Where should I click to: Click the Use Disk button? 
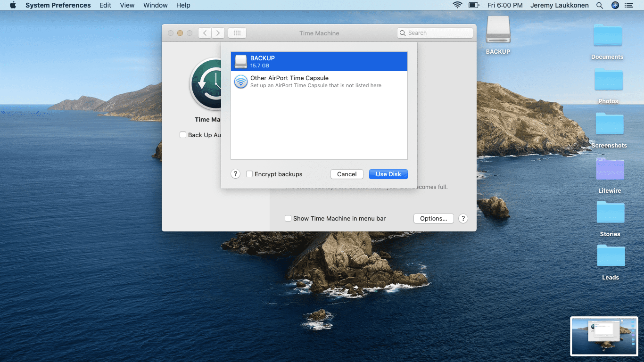pyautogui.click(x=388, y=174)
